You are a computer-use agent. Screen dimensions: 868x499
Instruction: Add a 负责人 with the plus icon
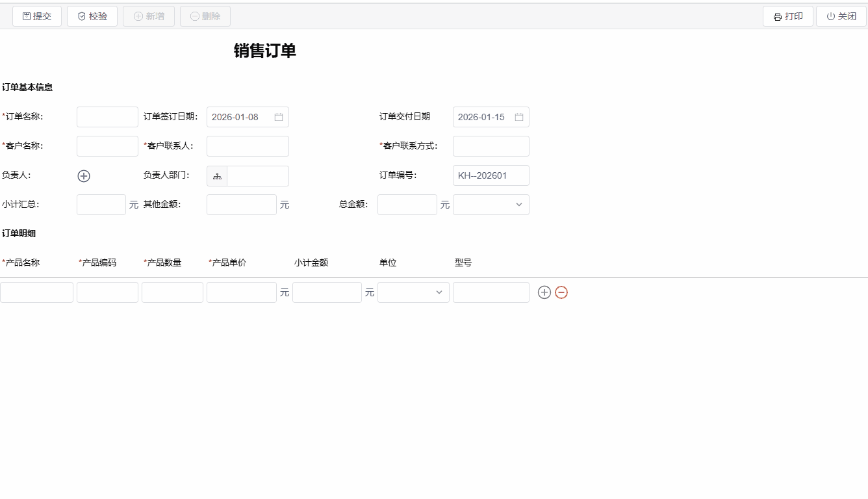click(84, 176)
